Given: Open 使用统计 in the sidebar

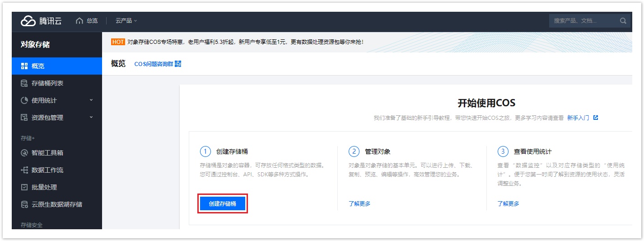Looking at the screenshot, I should [57, 100].
